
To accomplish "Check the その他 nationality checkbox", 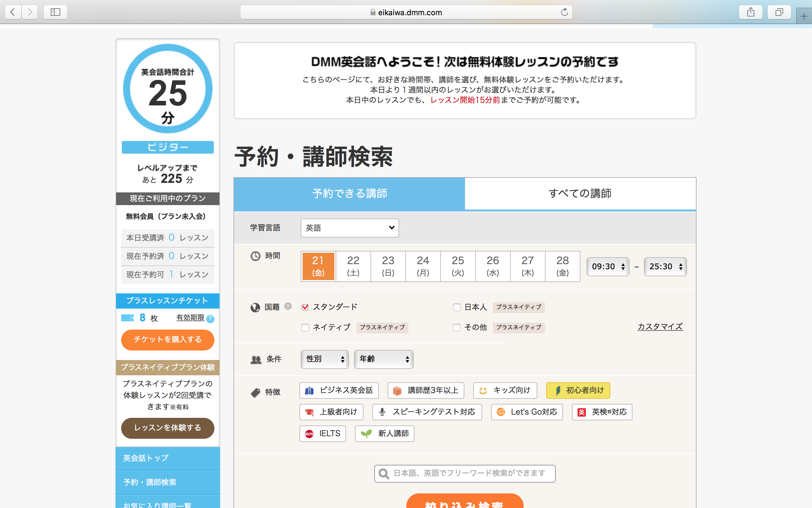I will pos(457,328).
